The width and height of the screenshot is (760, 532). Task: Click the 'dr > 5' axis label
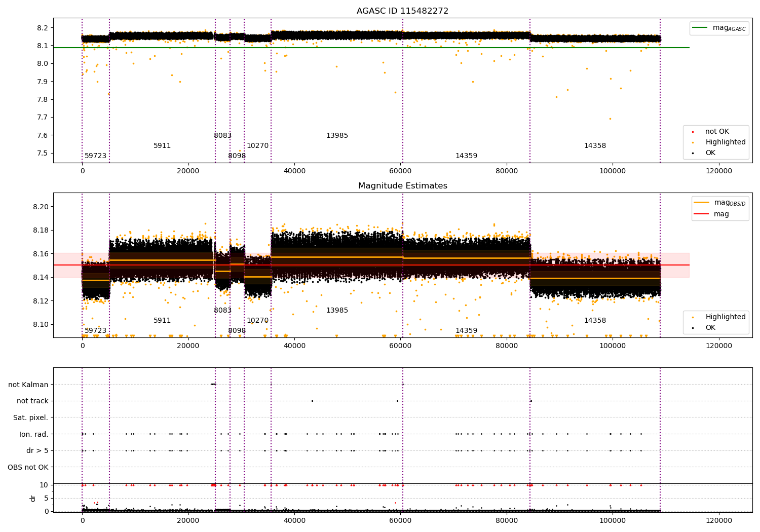(37, 450)
